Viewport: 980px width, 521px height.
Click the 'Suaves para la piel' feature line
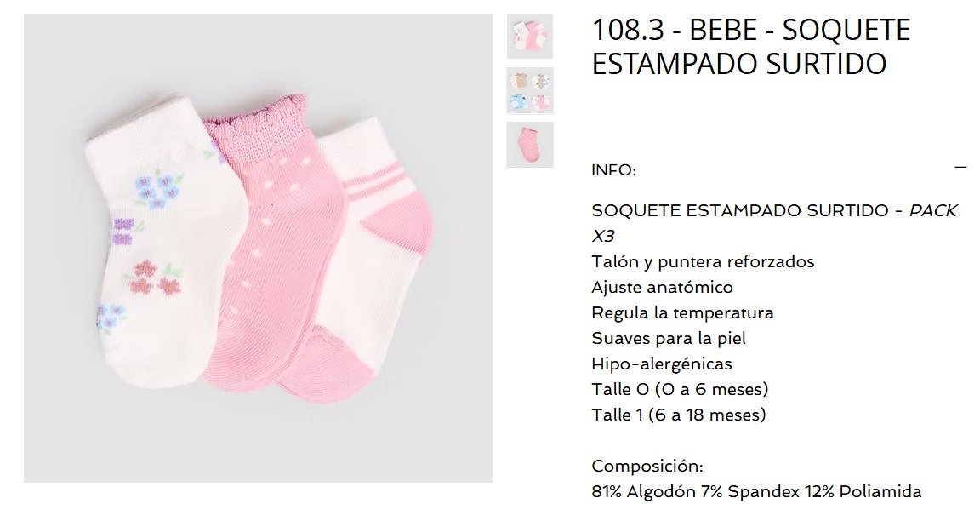pos(668,338)
